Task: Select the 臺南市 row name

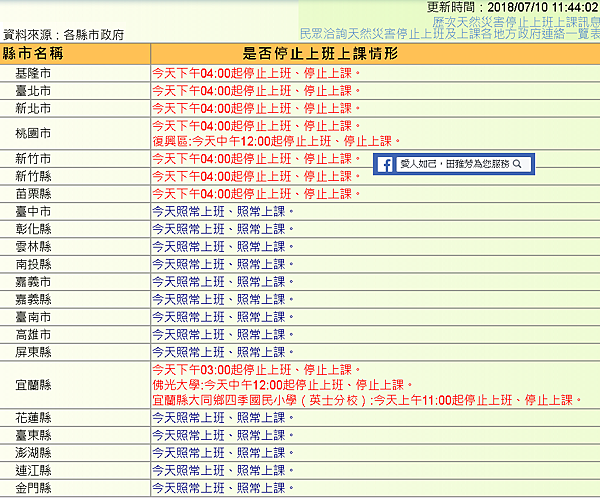Action: [x=33, y=317]
